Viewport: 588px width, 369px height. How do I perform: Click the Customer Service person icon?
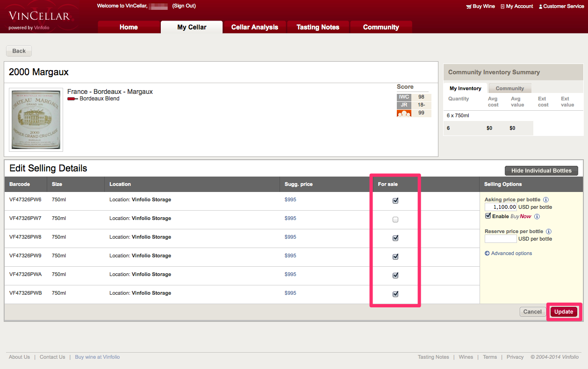click(x=540, y=7)
